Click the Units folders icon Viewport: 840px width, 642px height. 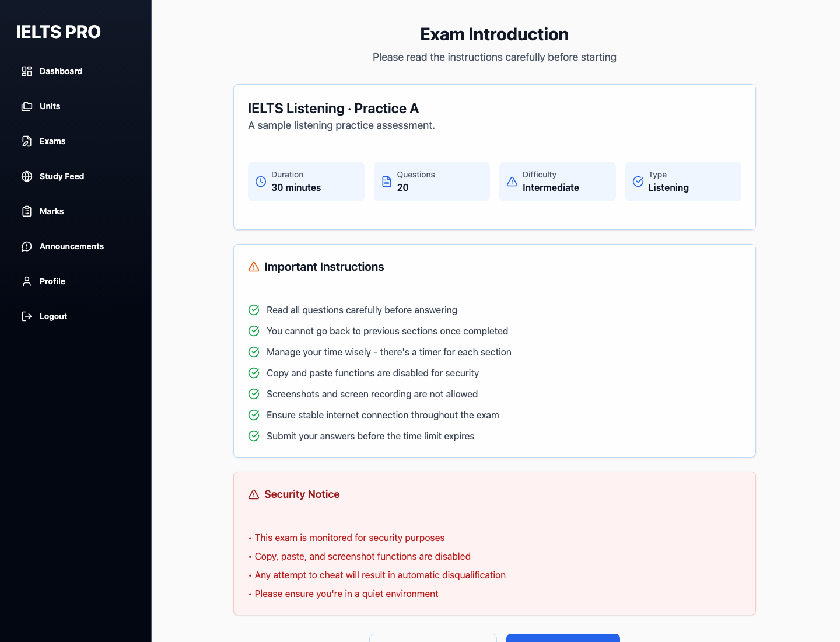[x=27, y=106]
